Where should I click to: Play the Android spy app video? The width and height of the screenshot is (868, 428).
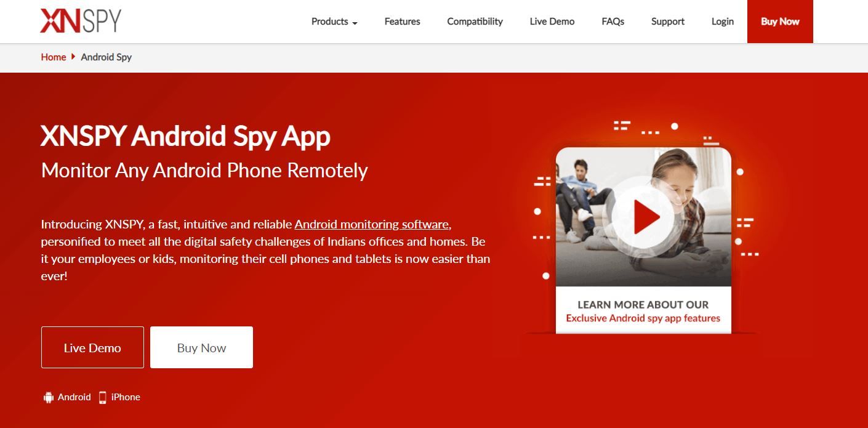[x=643, y=217]
